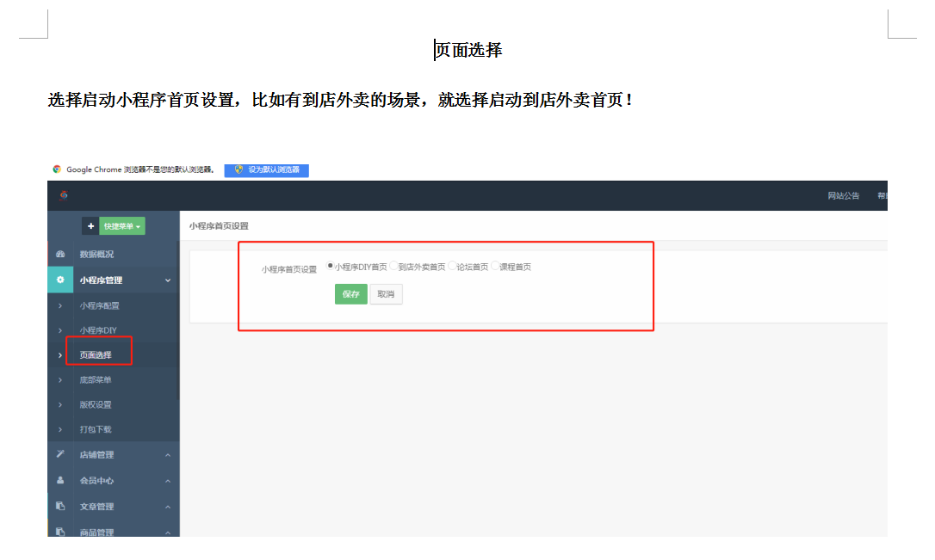Click the Google Chrome icon in notification bar
This screenshot has width=935, height=560.
(x=57, y=170)
